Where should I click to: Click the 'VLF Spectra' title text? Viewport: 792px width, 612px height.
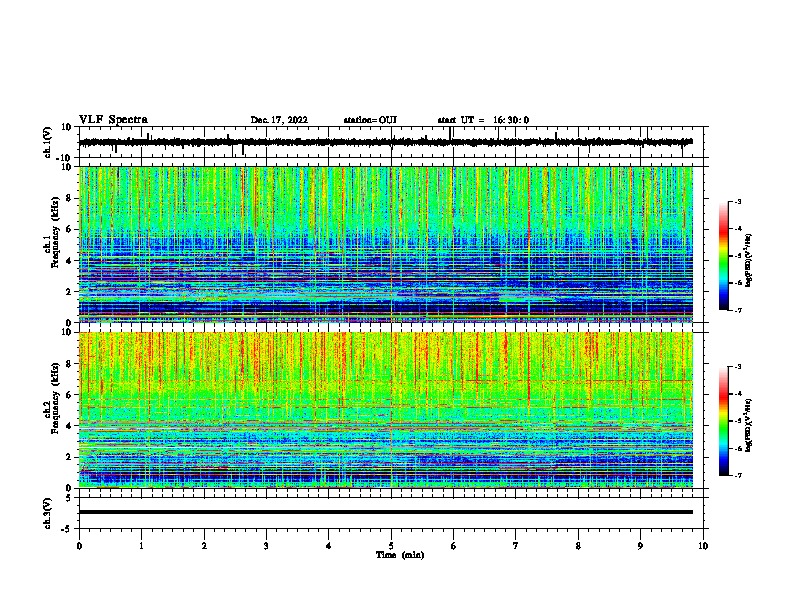[x=113, y=119]
